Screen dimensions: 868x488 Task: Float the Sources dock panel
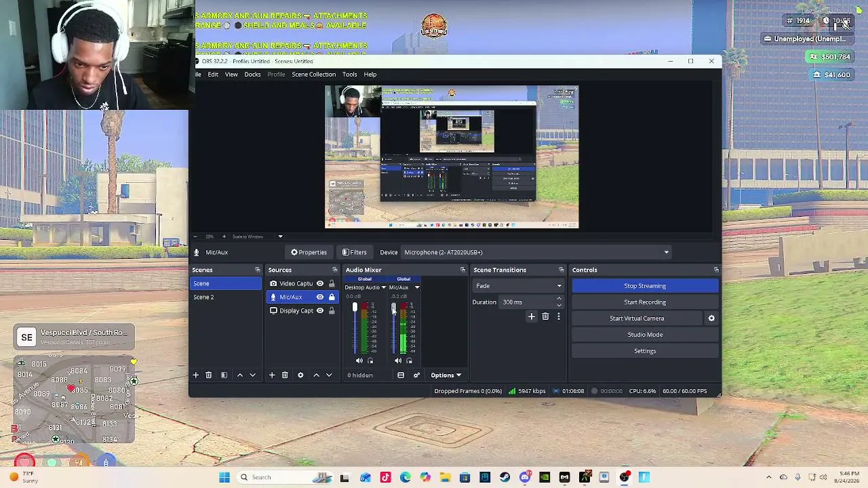334,270
